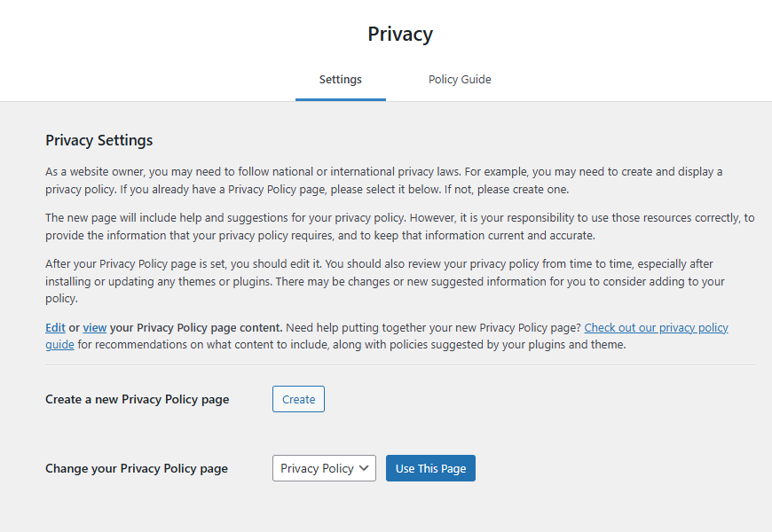Click the Use This Page button
The width and height of the screenshot is (772, 532).
[430, 469]
